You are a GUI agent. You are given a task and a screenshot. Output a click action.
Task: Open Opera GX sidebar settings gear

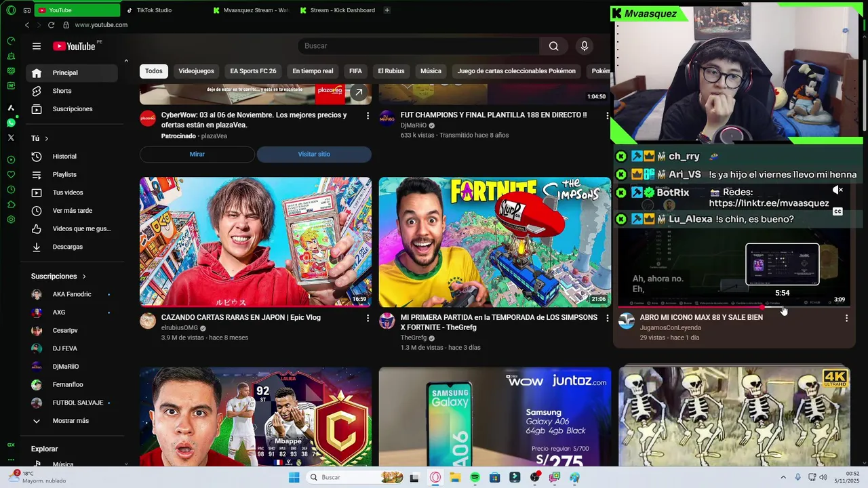pyautogui.click(x=11, y=220)
